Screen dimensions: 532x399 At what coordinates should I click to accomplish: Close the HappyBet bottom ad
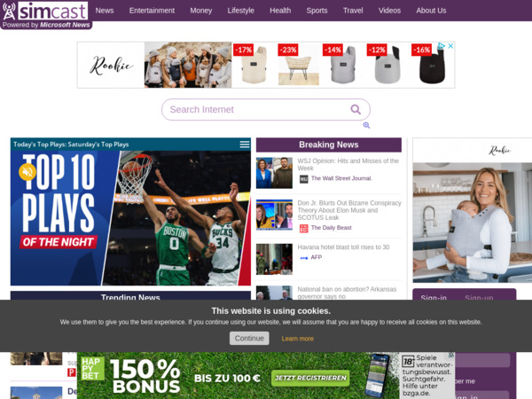coord(451,355)
